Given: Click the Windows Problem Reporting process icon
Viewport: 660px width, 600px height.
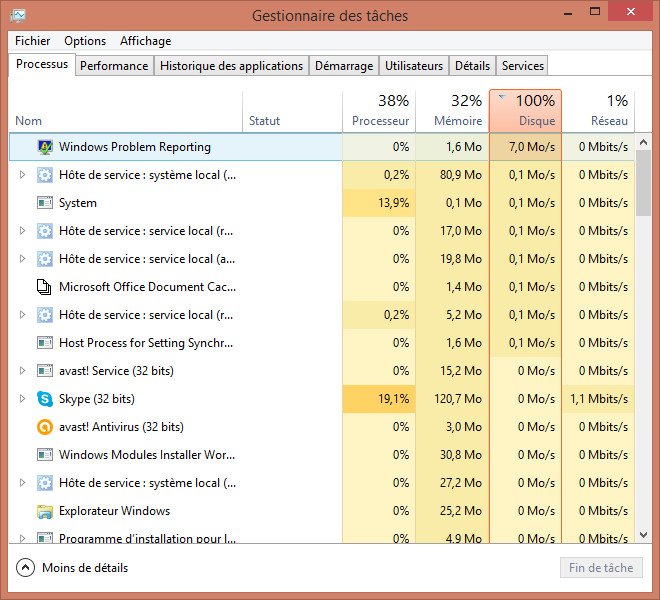Looking at the screenshot, I should (x=45, y=147).
